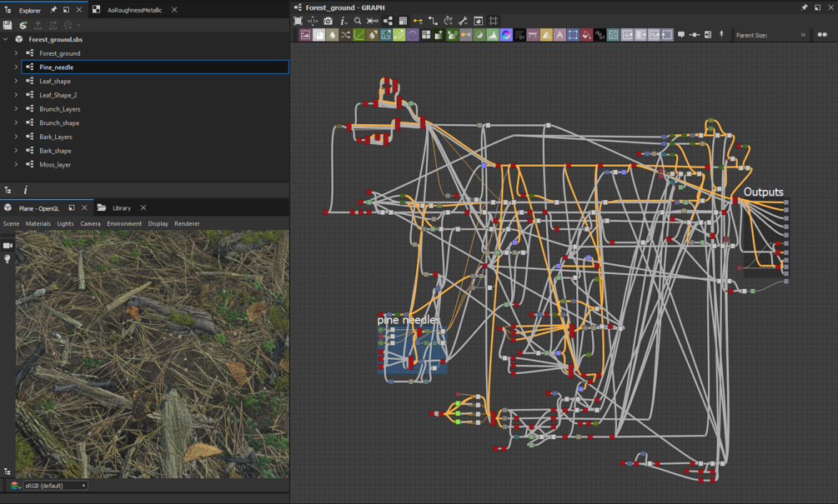Screen dimensions: 838x504
Task: Expand the Pine_needle graph entry
Action: coord(16,67)
